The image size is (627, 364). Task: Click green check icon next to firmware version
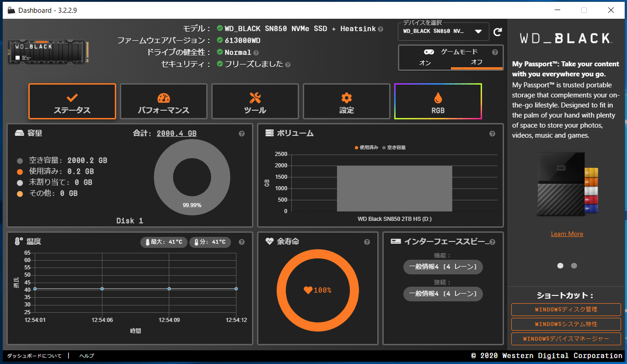point(220,40)
